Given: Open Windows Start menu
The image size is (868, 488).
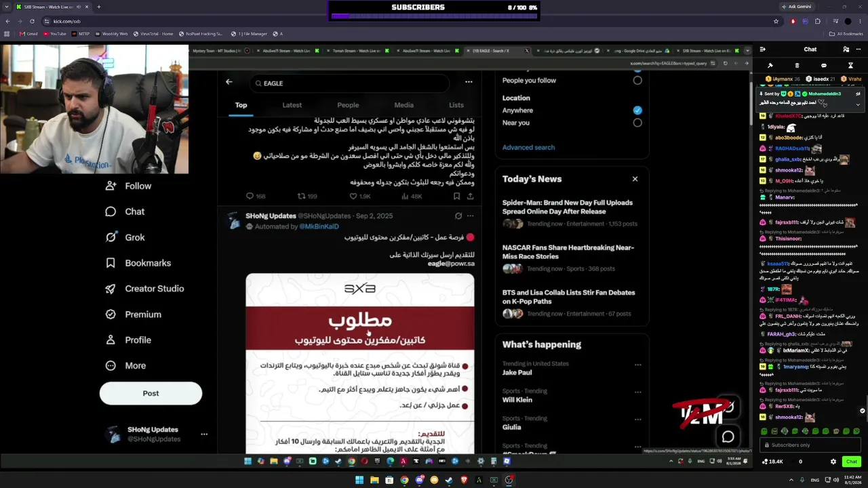Looking at the screenshot, I should [359, 480].
